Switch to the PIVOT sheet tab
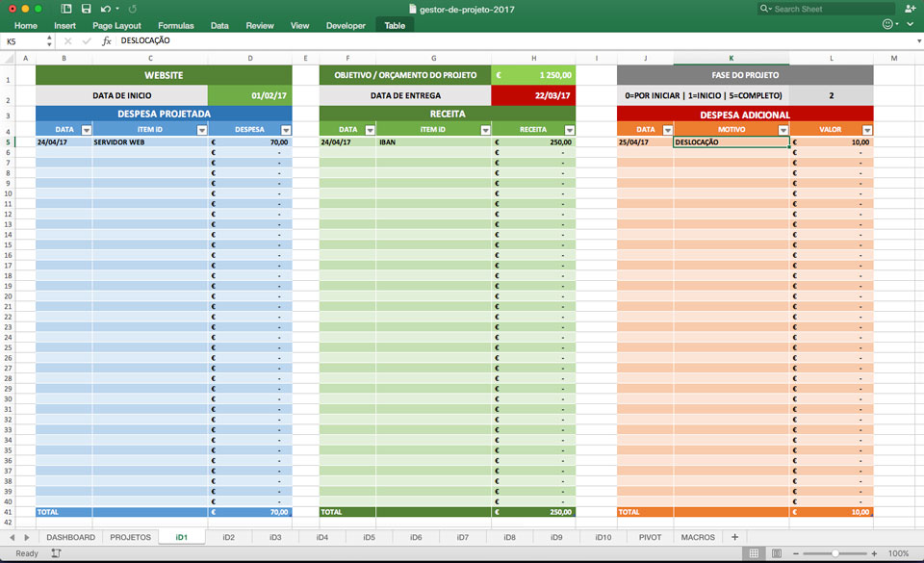The height and width of the screenshot is (563, 924). pyautogui.click(x=651, y=537)
